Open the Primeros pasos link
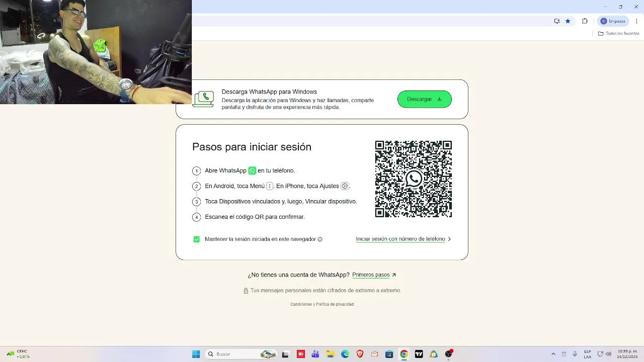Viewport: 644px width, 362px height. [371, 275]
